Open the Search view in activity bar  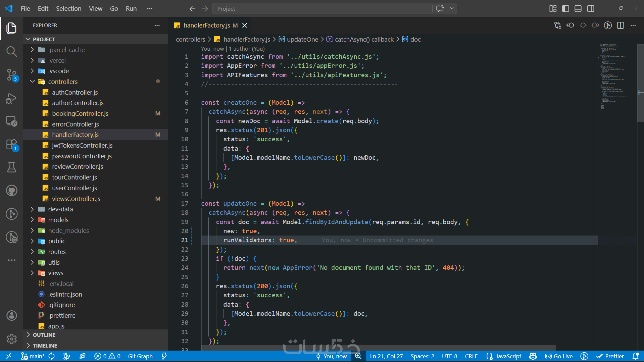coord(11,51)
